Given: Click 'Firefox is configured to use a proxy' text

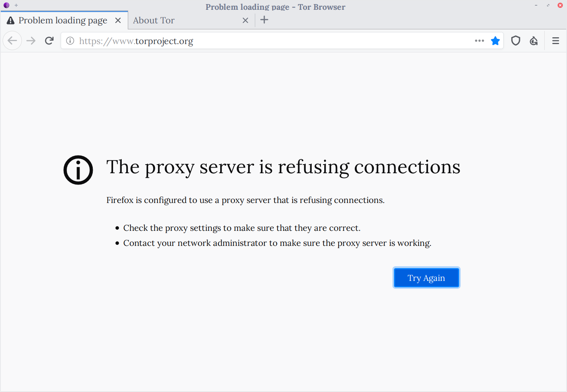Looking at the screenshot, I should click(x=245, y=200).
